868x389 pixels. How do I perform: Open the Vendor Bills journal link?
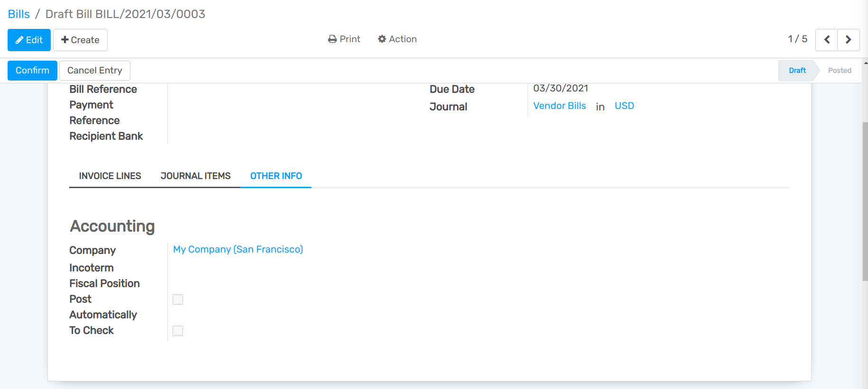(x=559, y=106)
